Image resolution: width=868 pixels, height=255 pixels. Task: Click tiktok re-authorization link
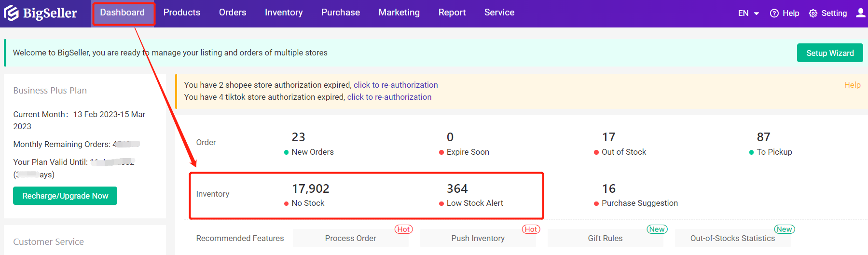point(389,97)
